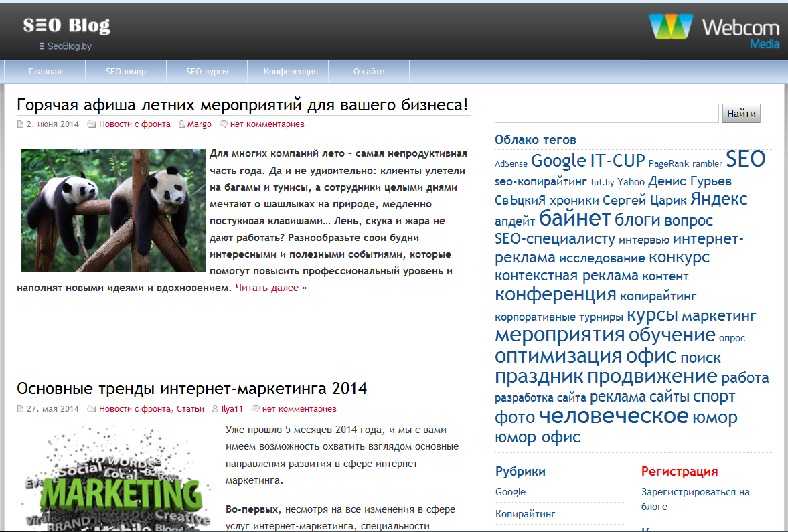Select the оптимизация tag
This screenshot has height=532, width=788.
tap(558, 356)
